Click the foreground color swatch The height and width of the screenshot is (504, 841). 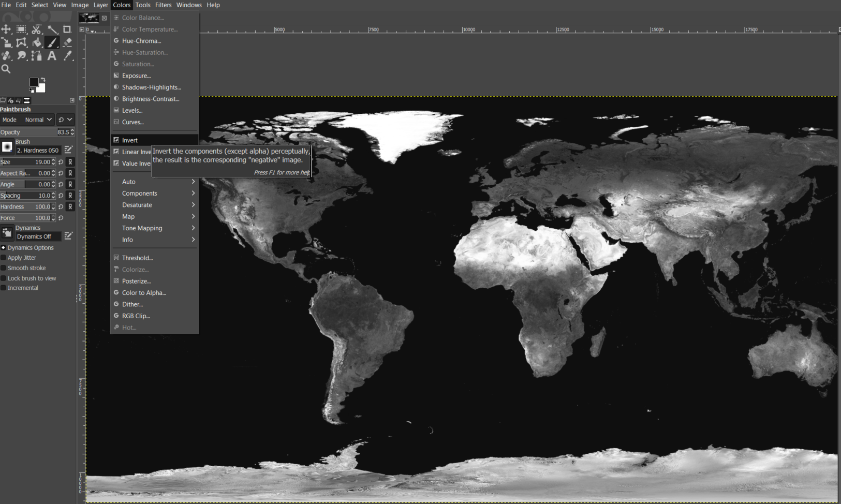(x=34, y=83)
